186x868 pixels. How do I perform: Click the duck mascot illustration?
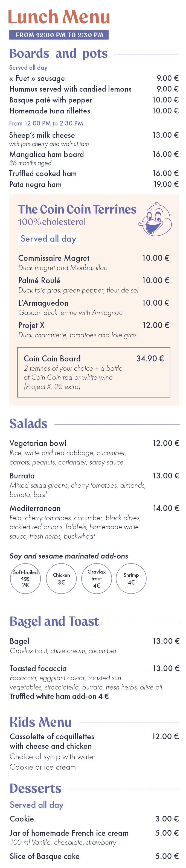(x=155, y=219)
